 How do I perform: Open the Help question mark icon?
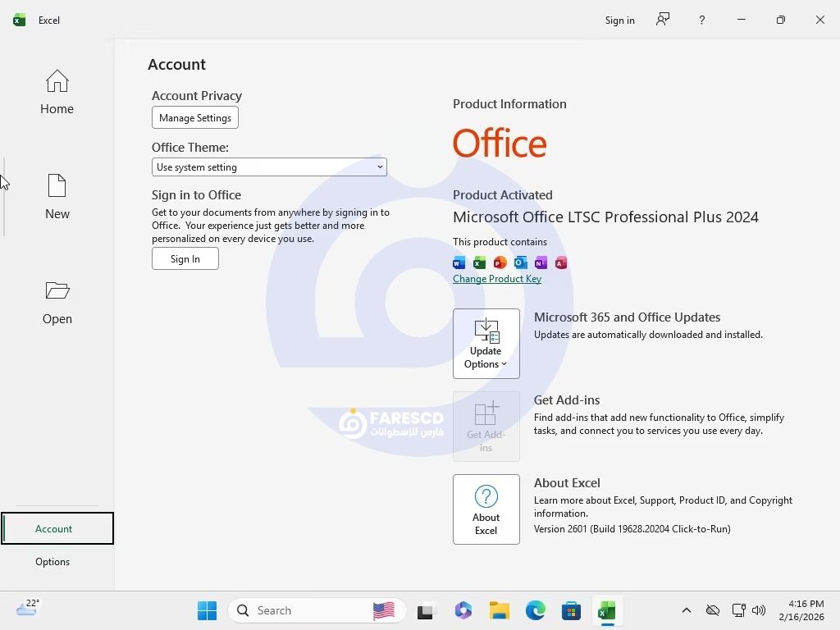pyautogui.click(x=701, y=20)
